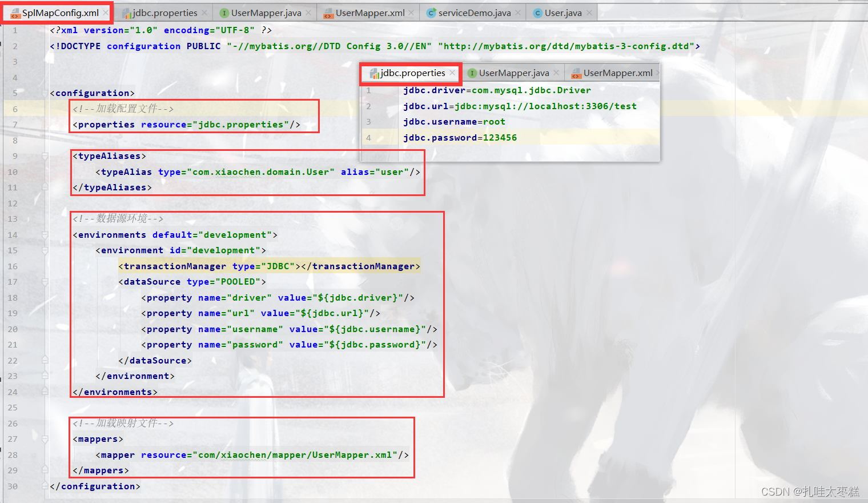Click the XML icon on the top-row UserMapper.xml tab
868x503 pixels.
(x=328, y=13)
